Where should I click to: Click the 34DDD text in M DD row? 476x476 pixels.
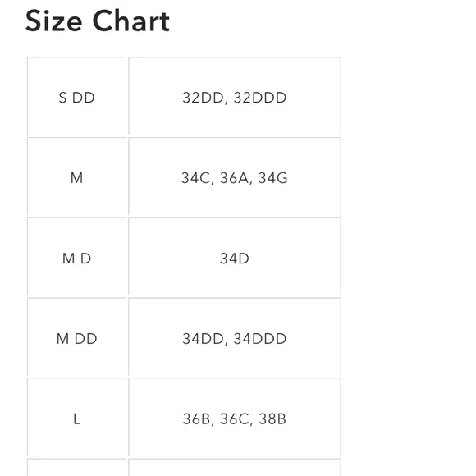(260, 338)
